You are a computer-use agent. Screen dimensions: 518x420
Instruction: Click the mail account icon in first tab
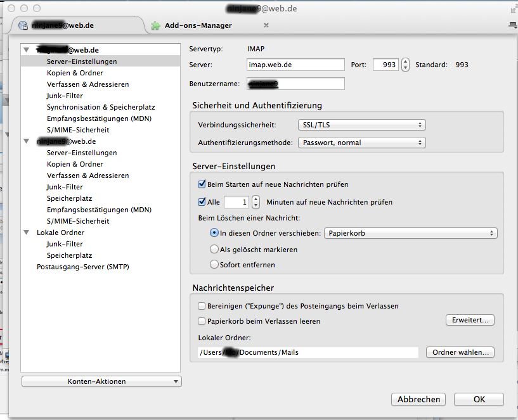[23, 26]
